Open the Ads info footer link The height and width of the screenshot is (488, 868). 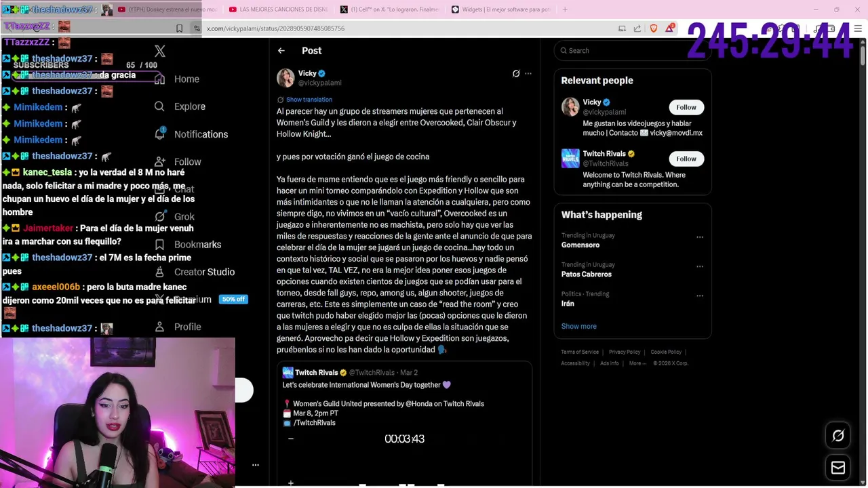pos(609,363)
